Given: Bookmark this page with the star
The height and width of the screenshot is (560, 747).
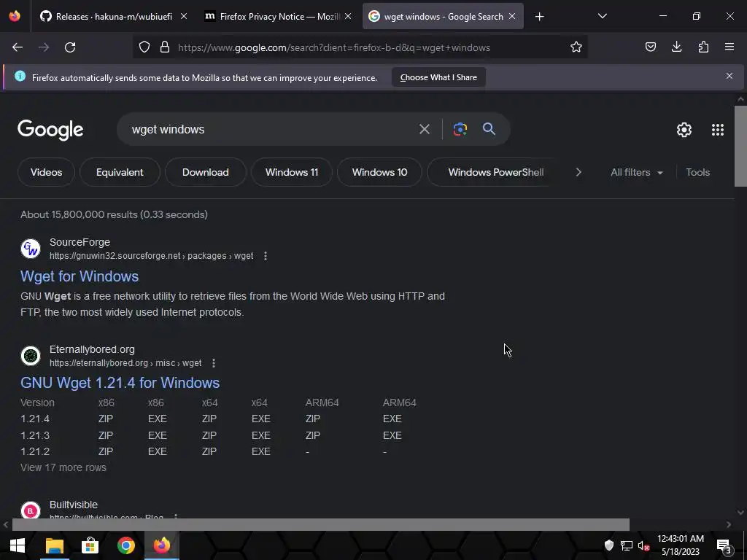Looking at the screenshot, I should [576, 47].
